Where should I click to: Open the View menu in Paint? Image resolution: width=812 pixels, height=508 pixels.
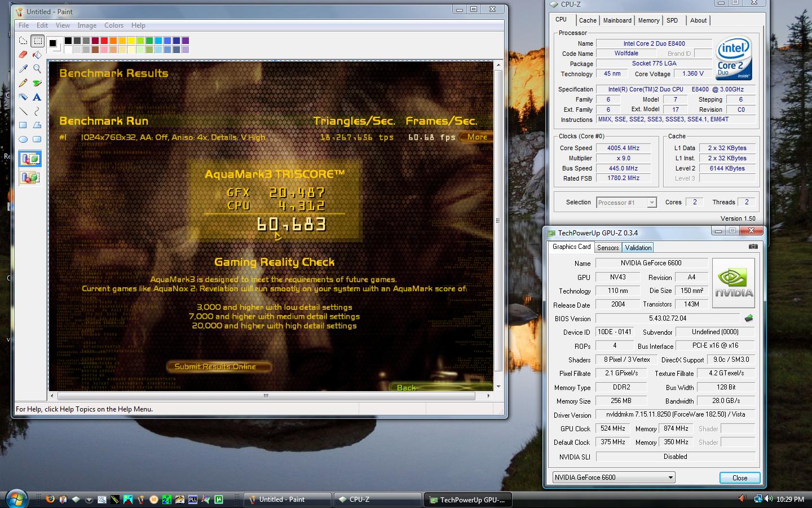[63, 25]
